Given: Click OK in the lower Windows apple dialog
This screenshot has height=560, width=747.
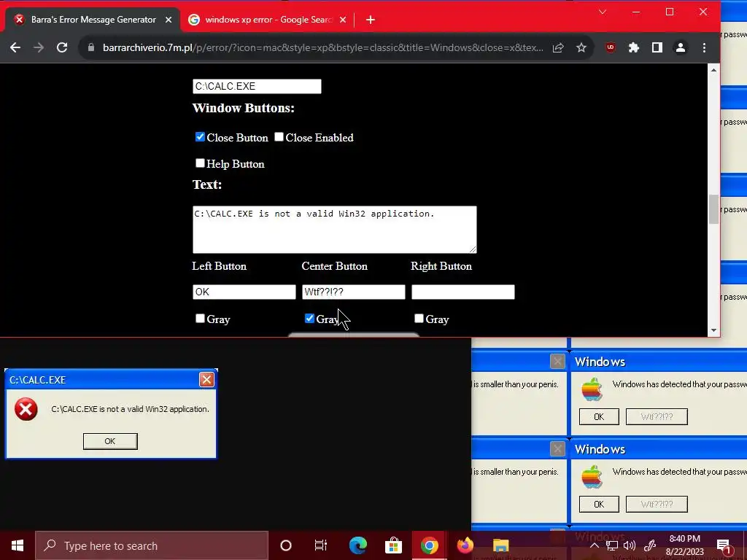Looking at the screenshot, I should pyautogui.click(x=599, y=505).
